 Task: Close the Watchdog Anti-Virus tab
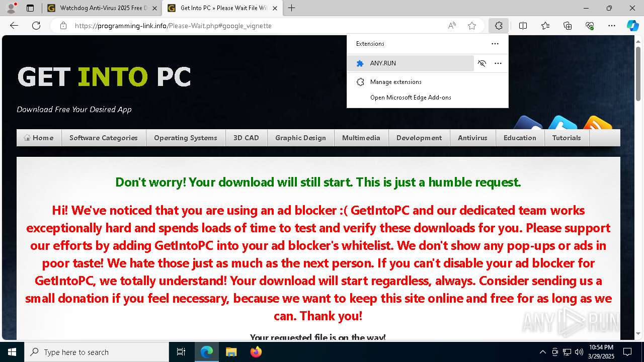coord(154,8)
